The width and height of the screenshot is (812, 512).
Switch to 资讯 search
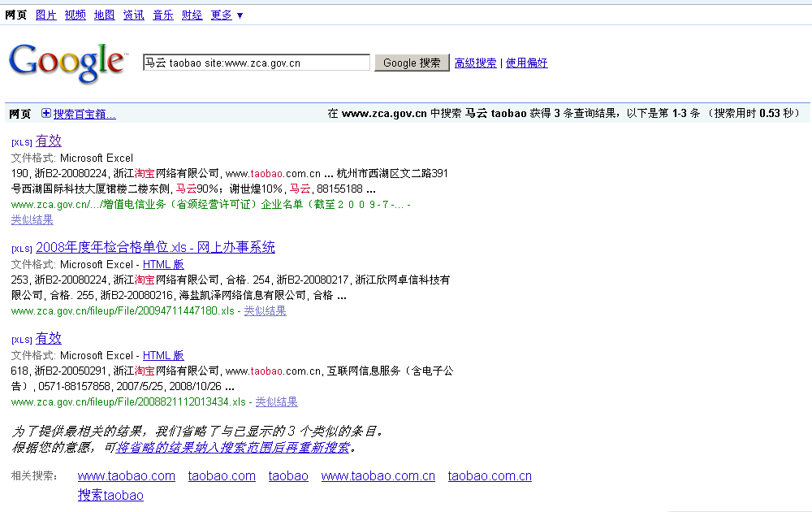[134, 15]
